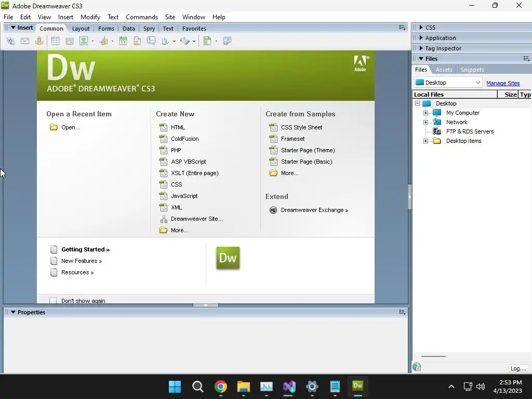Insert a Named Anchor icon

click(39, 41)
